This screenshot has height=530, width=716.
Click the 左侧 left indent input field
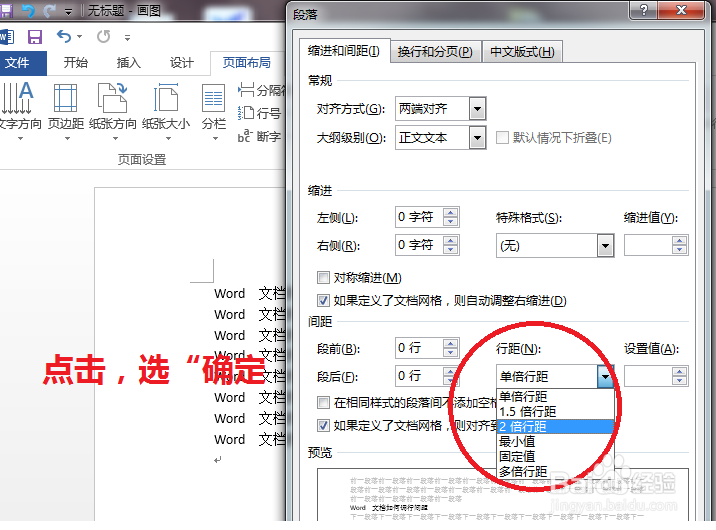click(420, 217)
